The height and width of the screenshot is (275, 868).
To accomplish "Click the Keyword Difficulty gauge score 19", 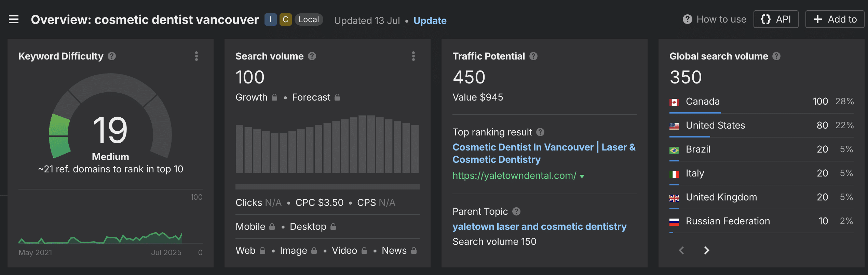I will coord(110,130).
